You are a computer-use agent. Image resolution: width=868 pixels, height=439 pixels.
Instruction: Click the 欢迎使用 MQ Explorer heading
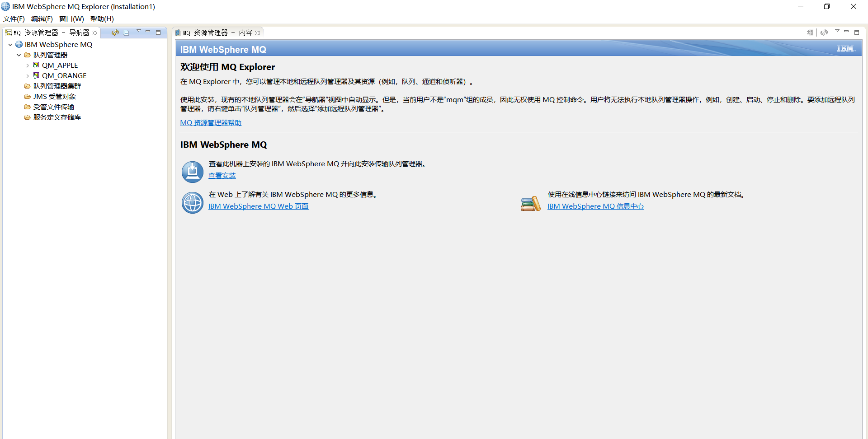(227, 67)
